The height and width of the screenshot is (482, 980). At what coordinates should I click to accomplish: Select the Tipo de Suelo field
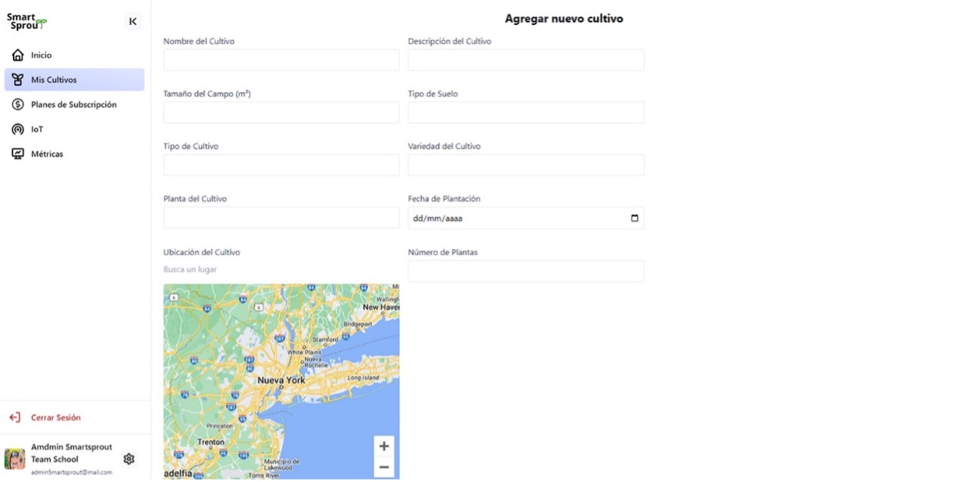click(x=526, y=113)
